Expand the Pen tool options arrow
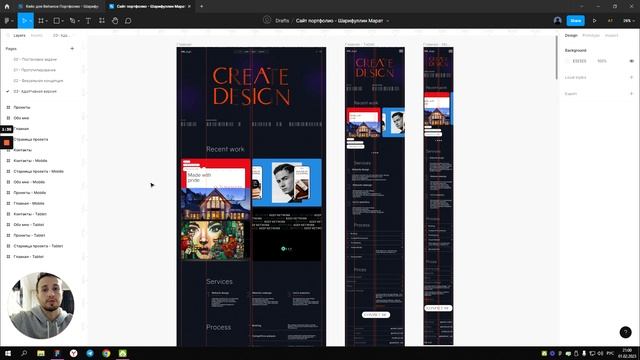Viewport: 640px width, 360px height. (x=78, y=21)
